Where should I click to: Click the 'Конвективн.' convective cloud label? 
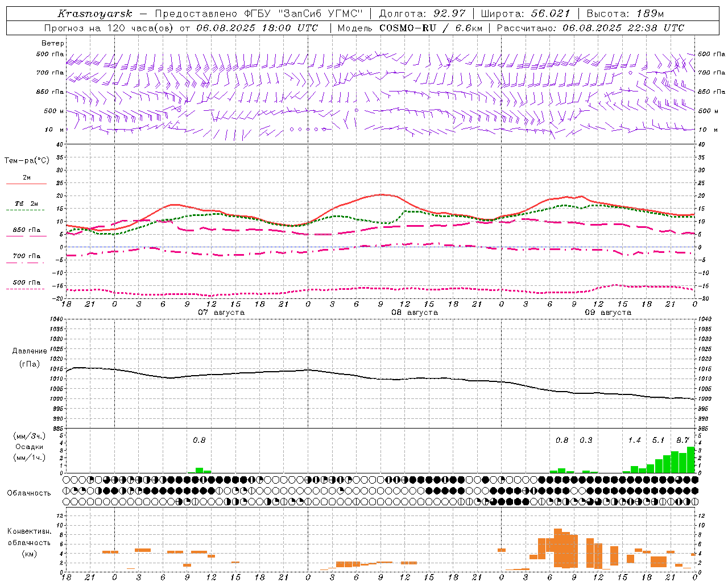click(30, 531)
